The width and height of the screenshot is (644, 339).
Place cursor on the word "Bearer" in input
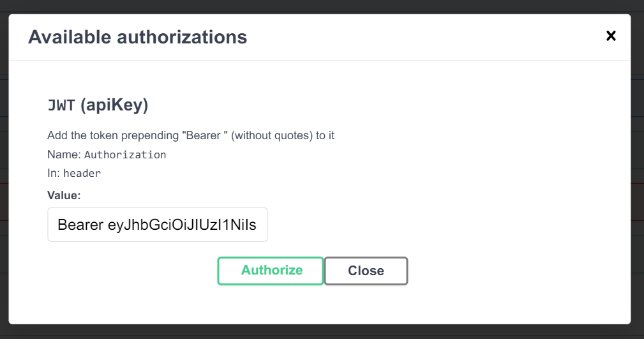point(80,225)
